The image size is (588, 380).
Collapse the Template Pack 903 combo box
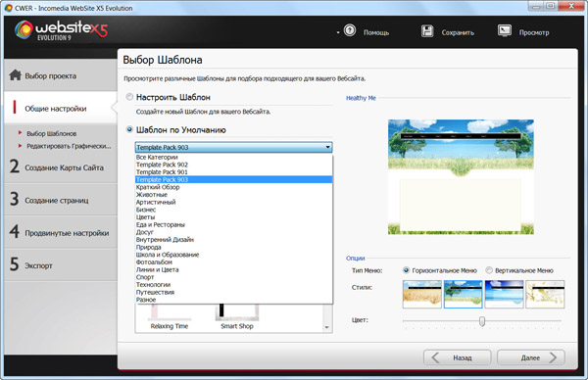tap(327, 147)
